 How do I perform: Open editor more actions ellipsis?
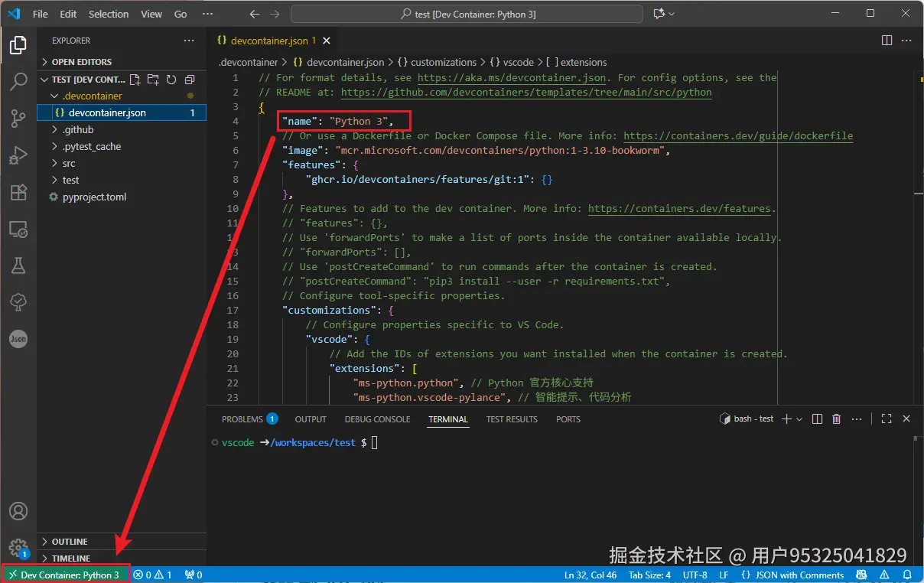[906, 41]
